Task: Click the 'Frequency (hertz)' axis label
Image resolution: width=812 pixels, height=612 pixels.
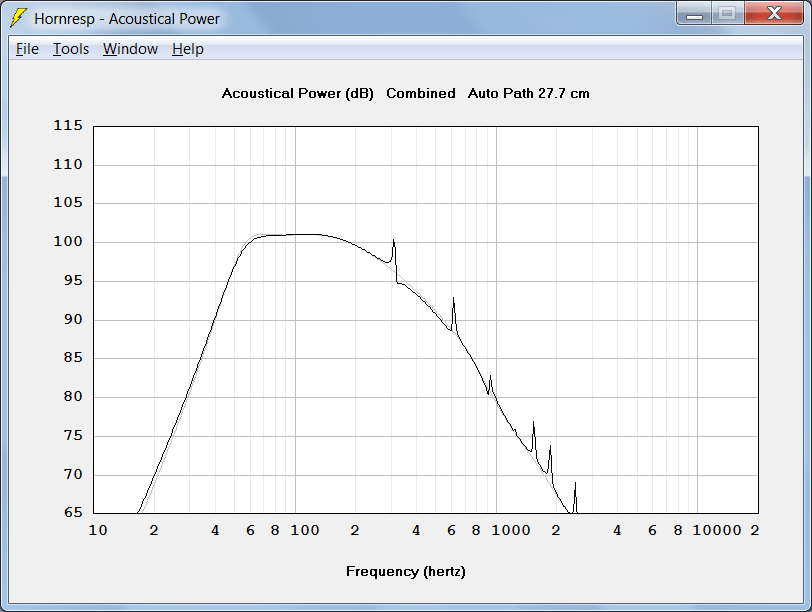Action: click(x=406, y=572)
